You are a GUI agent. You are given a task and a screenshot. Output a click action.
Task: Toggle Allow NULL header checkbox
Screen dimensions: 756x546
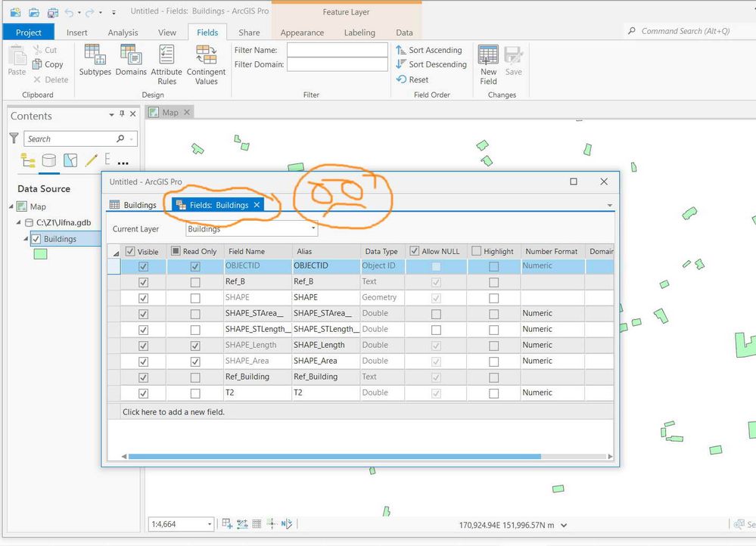414,251
